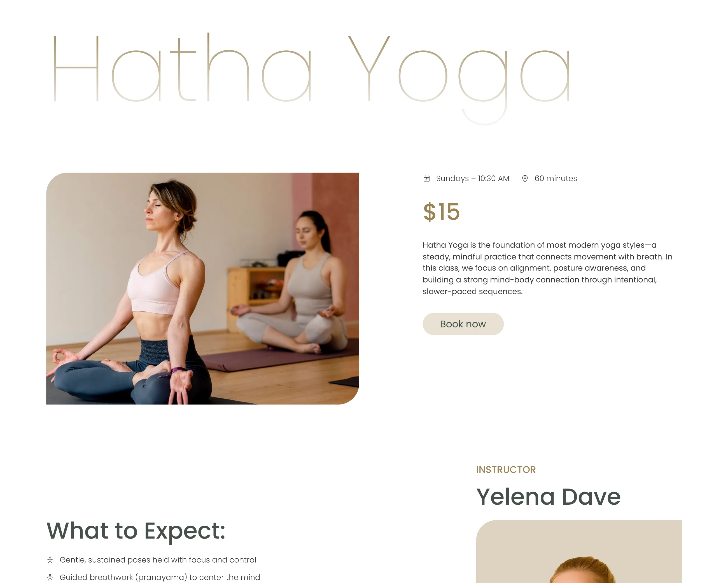This screenshot has height=583, width=728.
Task: Click the Yelena Dave instructor name
Action: tap(548, 497)
